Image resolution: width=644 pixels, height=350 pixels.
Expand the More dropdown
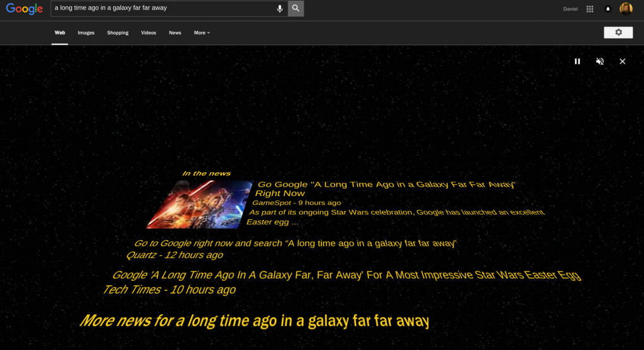(x=202, y=33)
